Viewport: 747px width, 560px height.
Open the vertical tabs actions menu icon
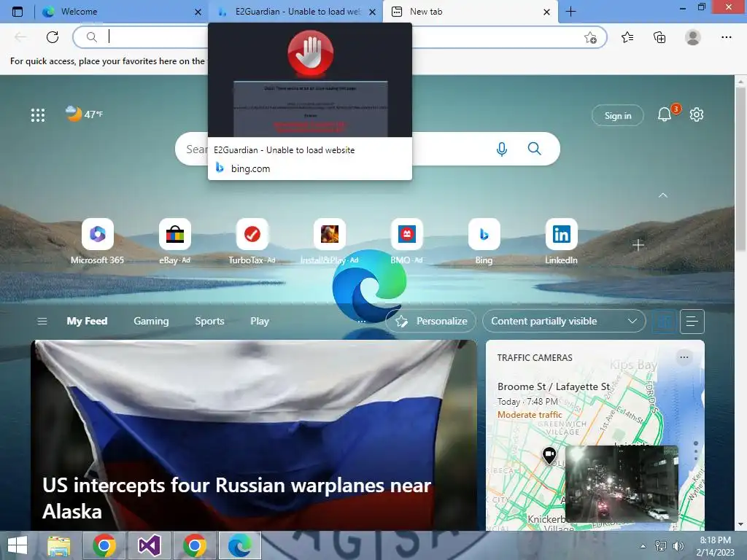point(18,12)
